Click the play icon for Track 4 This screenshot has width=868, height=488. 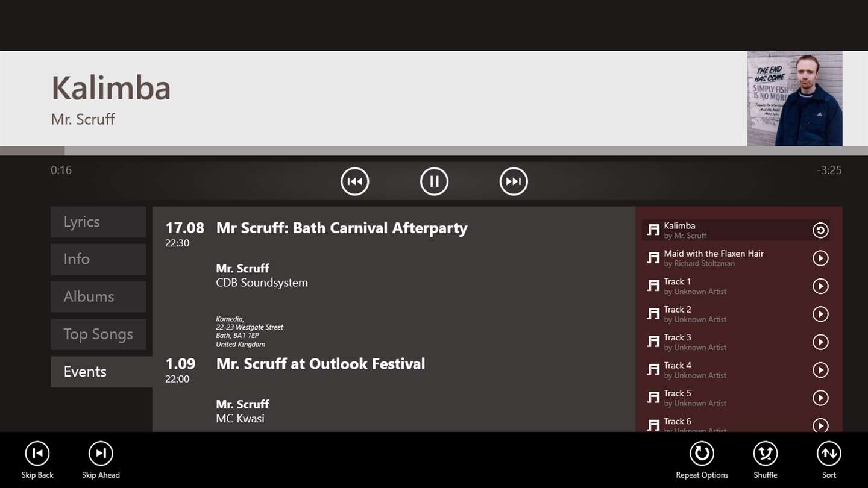point(820,370)
